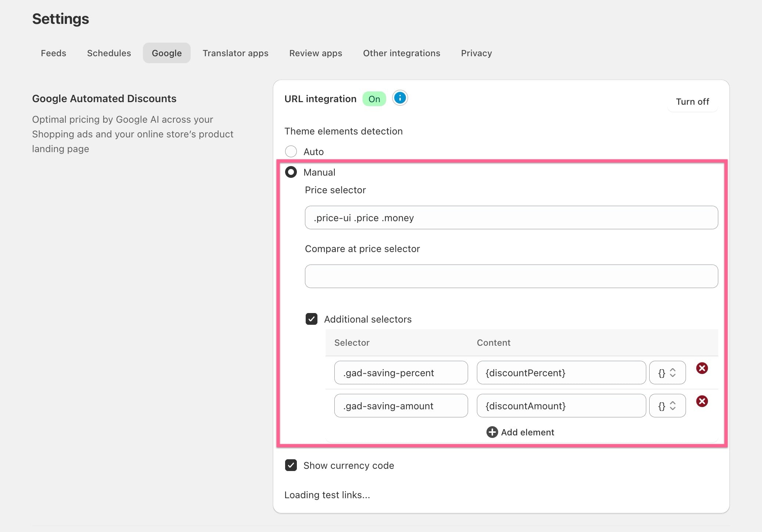Viewport: 762px width, 532px height.
Task: Click the empty Compare at price selector field
Action: tap(511, 276)
